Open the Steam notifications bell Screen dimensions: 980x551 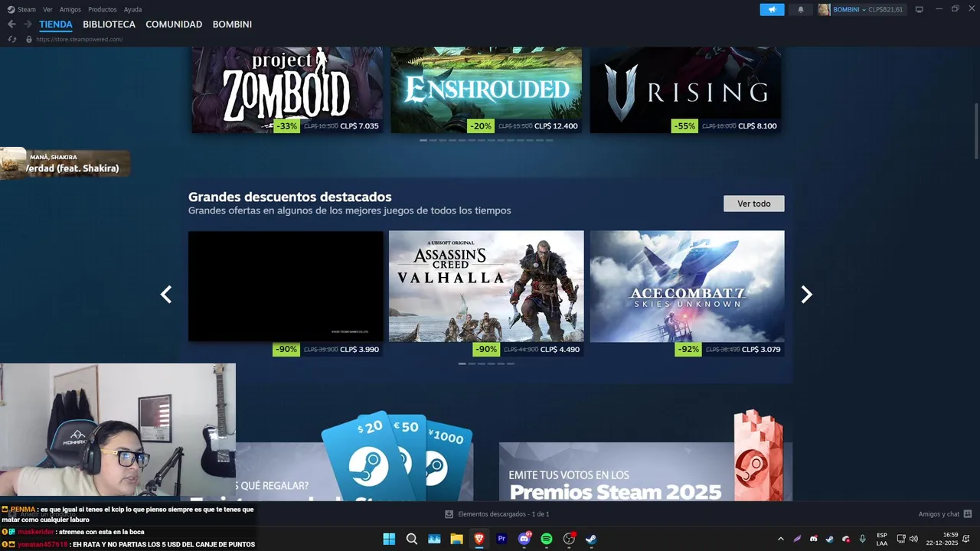click(x=801, y=9)
